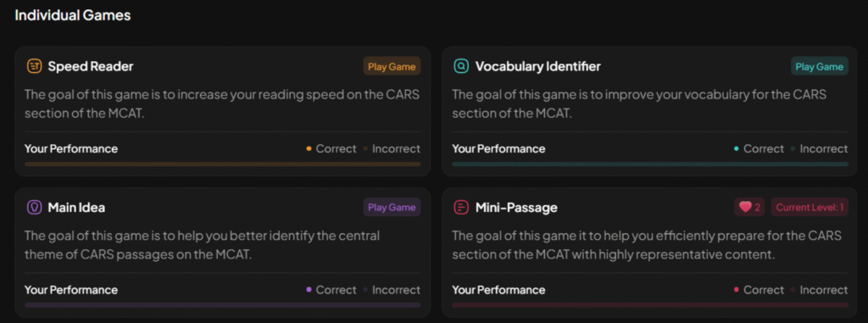The image size is (868, 323).
Task: Play the Vocabulary Identifier game
Action: 820,66
